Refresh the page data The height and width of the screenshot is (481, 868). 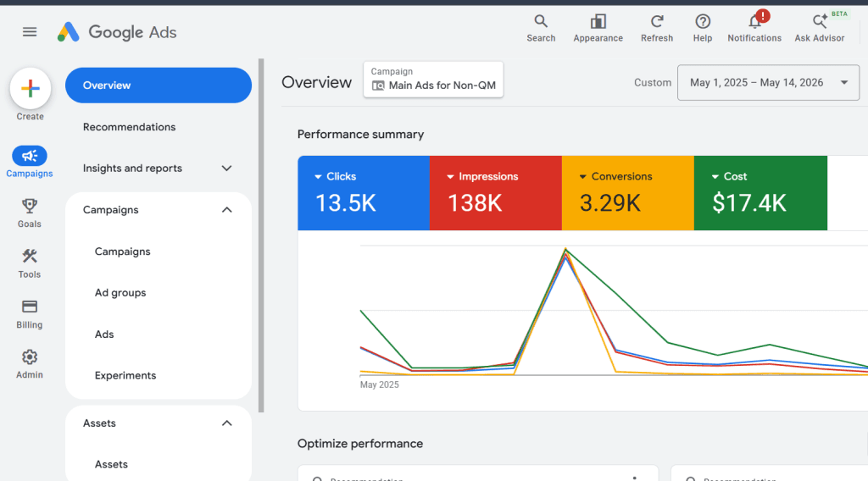click(x=657, y=28)
